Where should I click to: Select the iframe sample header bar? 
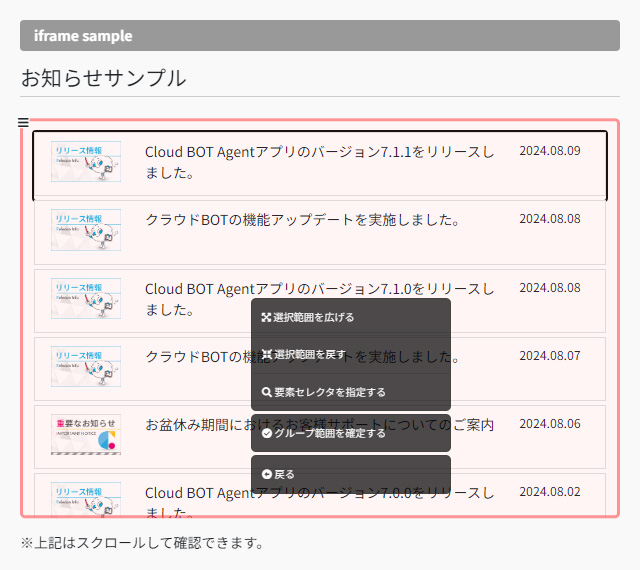[x=320, y=36]
